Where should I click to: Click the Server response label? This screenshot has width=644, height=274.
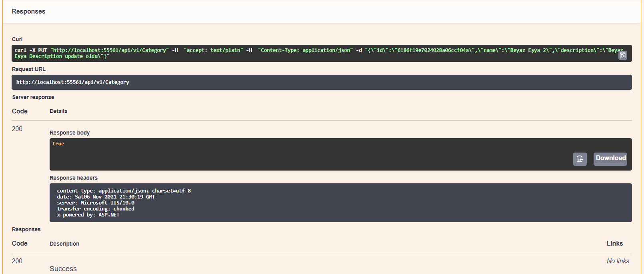(33, 97)
